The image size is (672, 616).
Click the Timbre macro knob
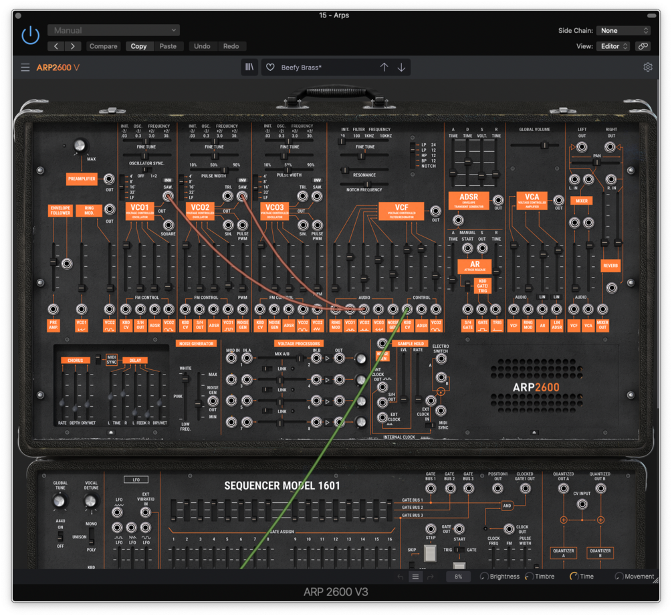pos(529,577)
